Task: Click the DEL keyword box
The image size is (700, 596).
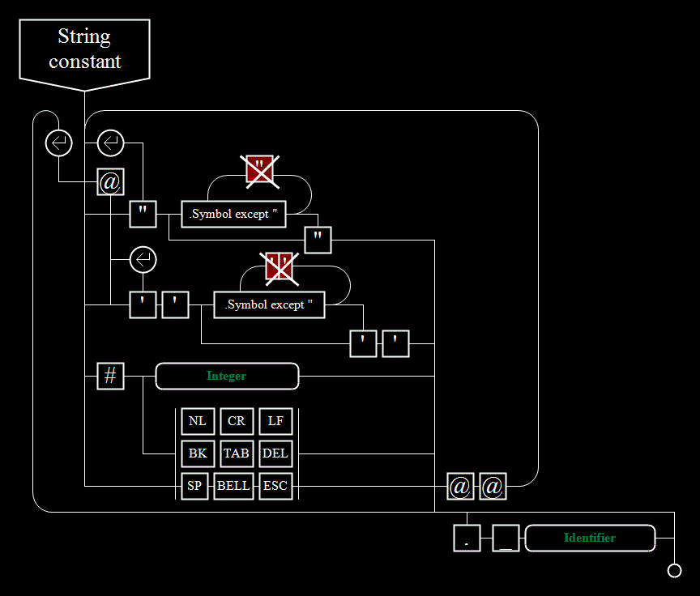Action: (275, 453)
